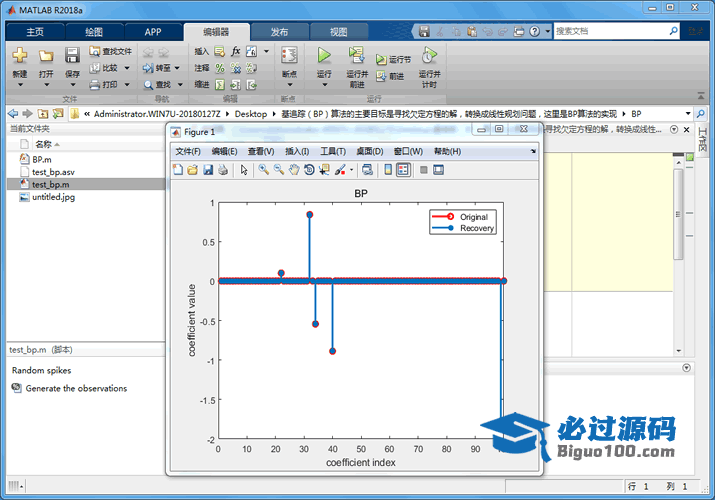Switch to the 发布 (Publish) tab
The height and width of the screenshot is (500, 715).
[279, 32]
